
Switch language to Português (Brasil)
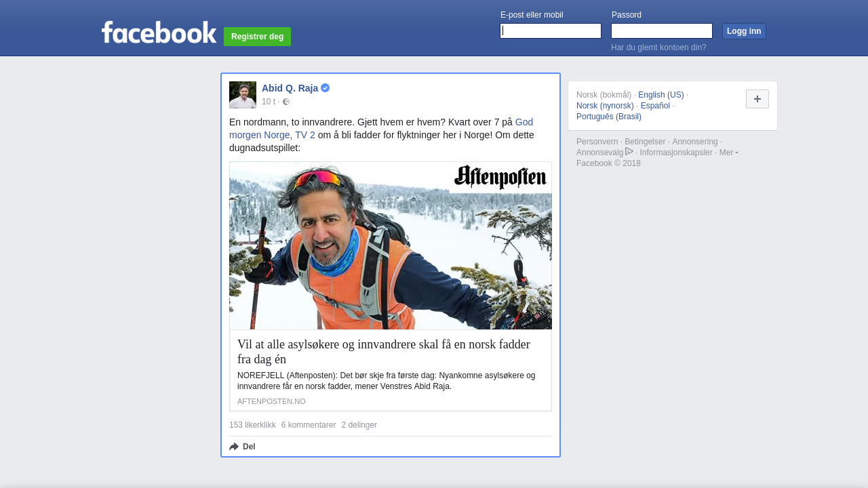(x=609, y=117)
